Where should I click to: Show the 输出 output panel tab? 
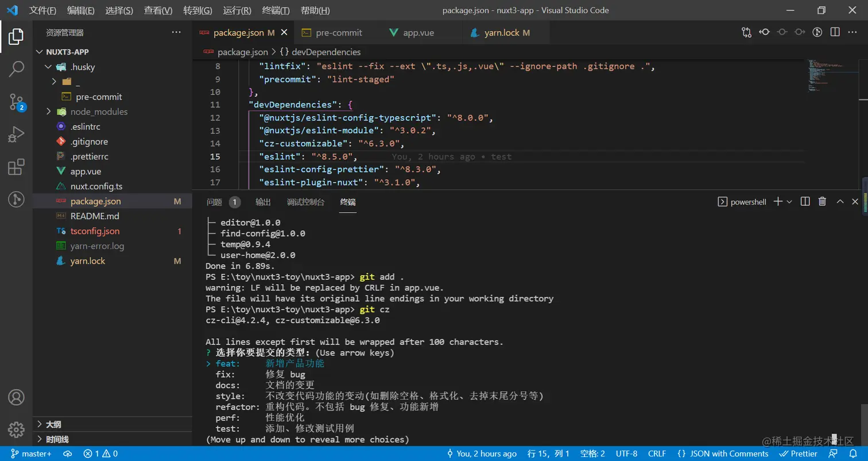tap(263, 202)
